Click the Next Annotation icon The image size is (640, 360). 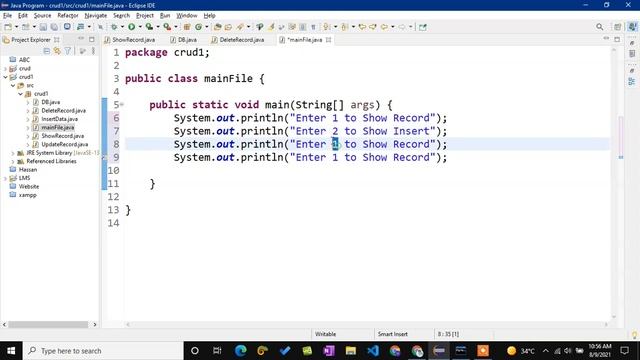point(327,27)
